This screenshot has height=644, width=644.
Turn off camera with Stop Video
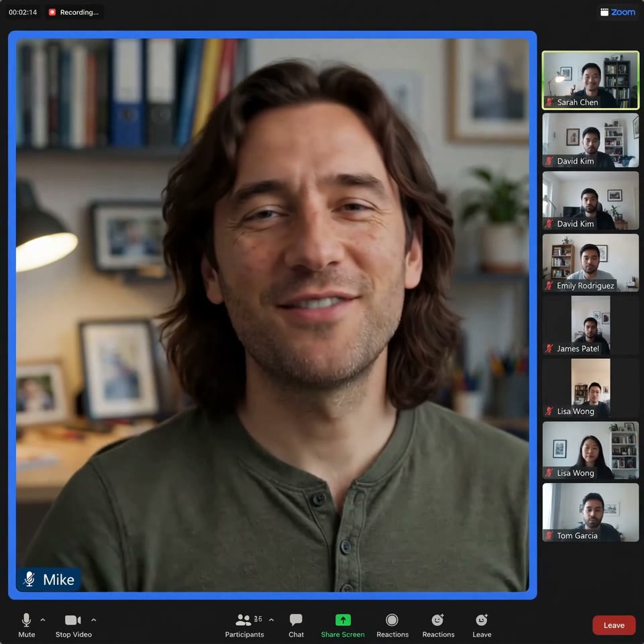[74, 625]
